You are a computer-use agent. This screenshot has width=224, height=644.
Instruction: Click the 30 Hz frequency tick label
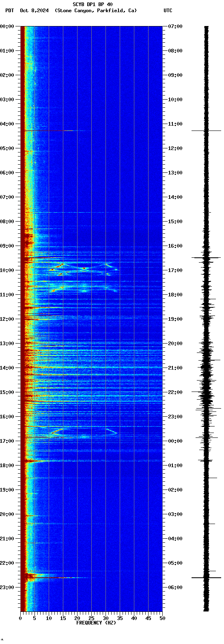(x=106, y=618)
